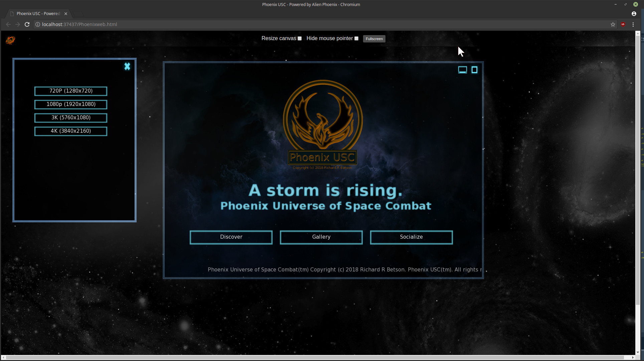Enable the Resize canvas checkbox
644x361 pixels.
tap(300, 38)
